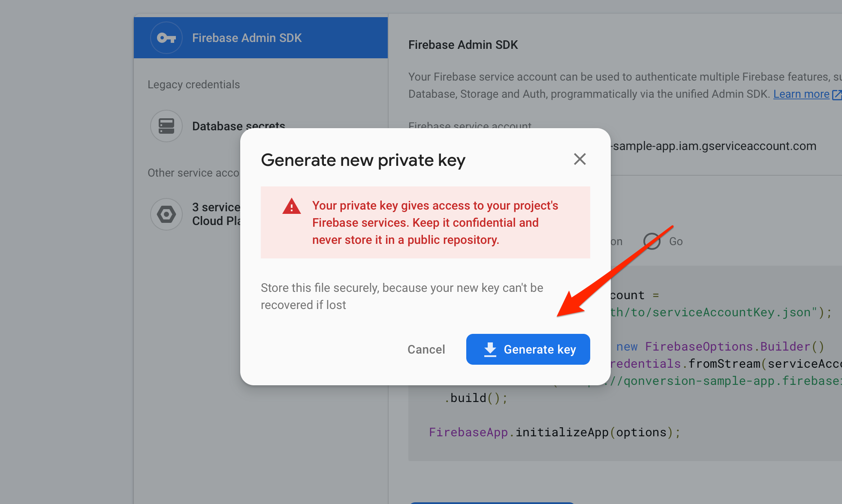Cancel the private key generation
This screenshot has width=842, height=504.
pyautogui.click(x=426, y=349)
